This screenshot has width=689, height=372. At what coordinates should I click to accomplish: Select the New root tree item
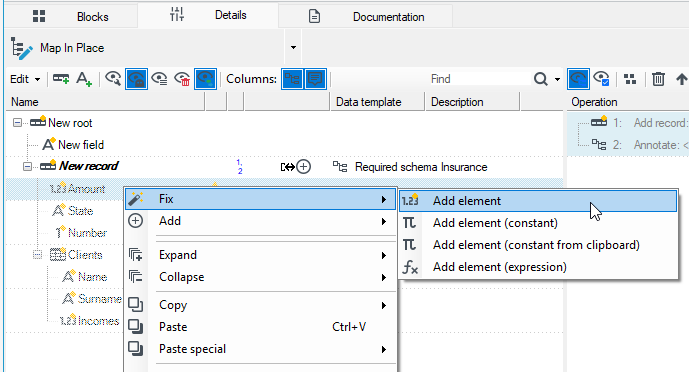pyautogui.click(x=70, y=123)
